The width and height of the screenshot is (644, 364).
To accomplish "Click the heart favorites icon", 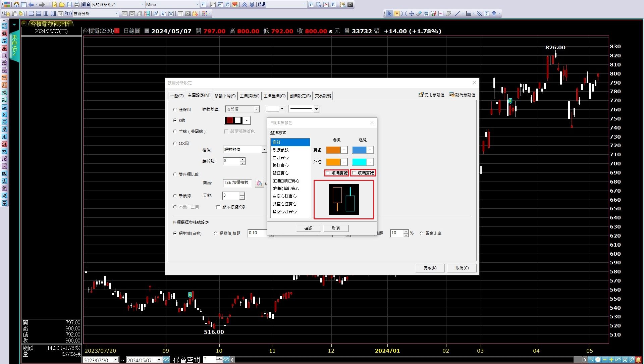I will click(235, 4).
